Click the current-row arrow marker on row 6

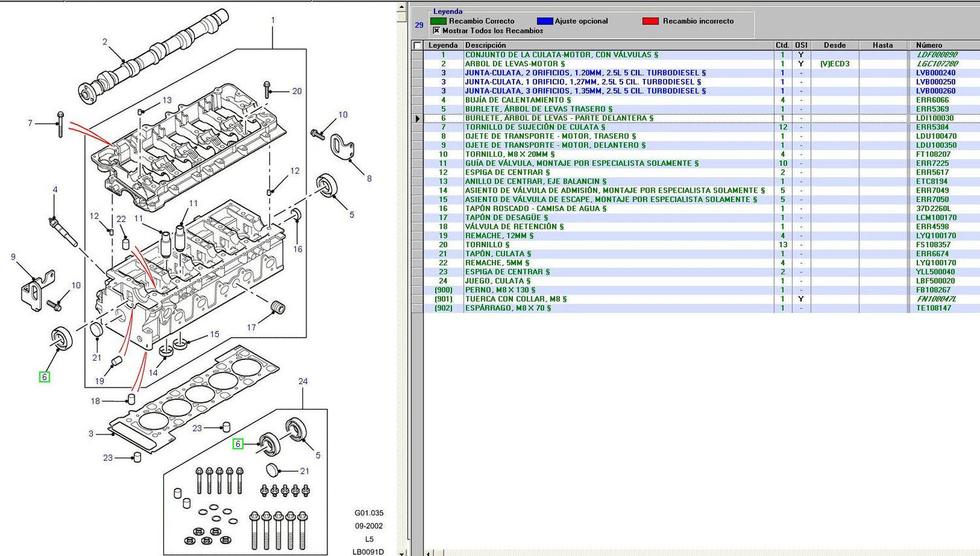417,118
